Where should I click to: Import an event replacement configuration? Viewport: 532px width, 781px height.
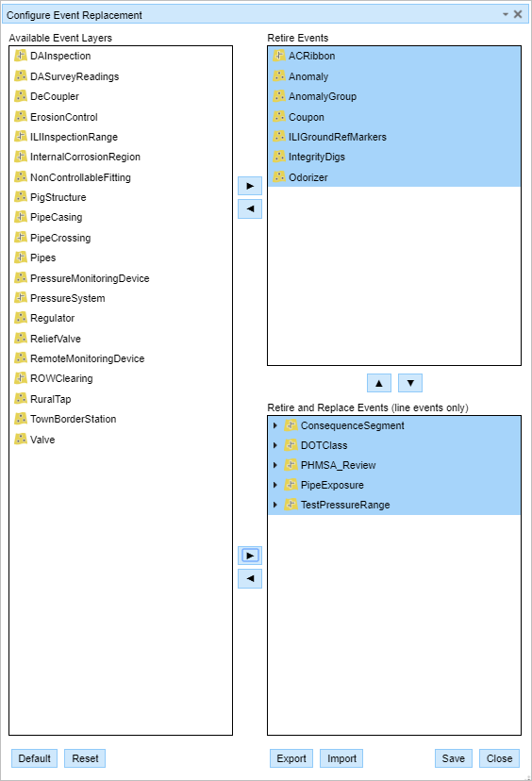pos(341,758)
